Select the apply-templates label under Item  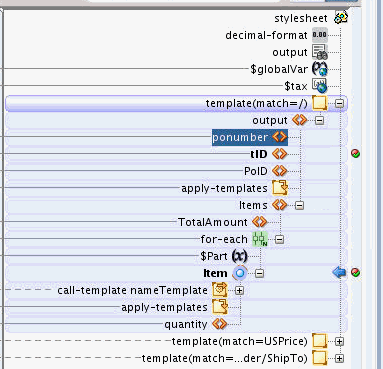pyautogui.click(x=164, y=307)
